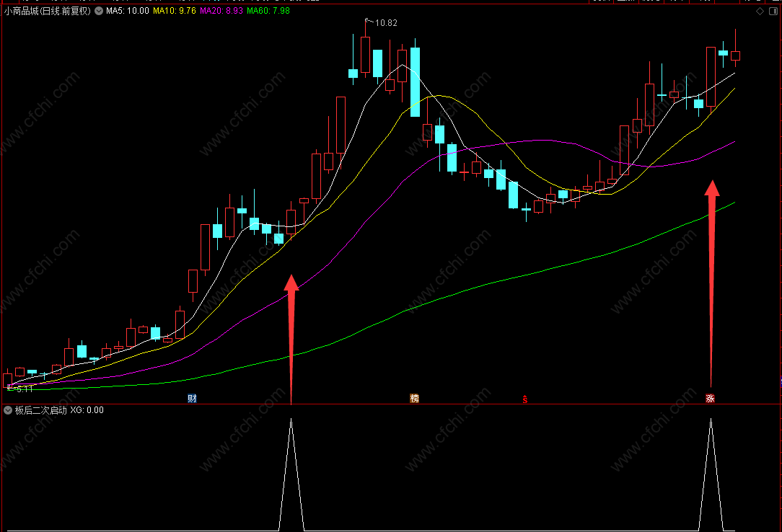Click the 10.82 high price label

tap(386, 23)
